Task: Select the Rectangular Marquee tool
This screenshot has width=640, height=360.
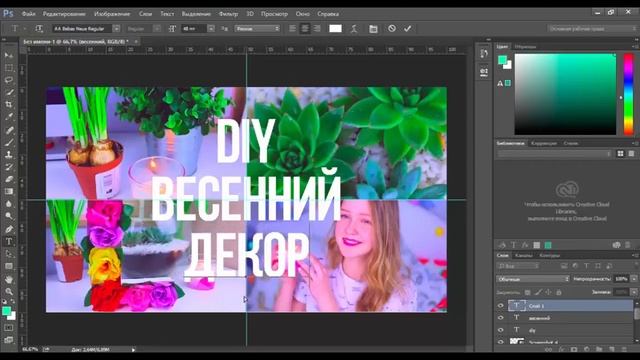Action: pos(9,68)
